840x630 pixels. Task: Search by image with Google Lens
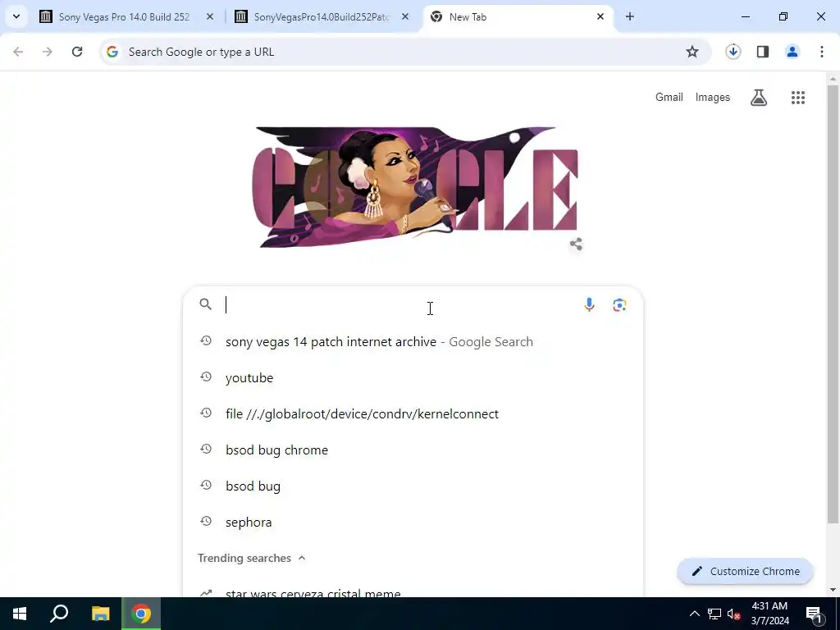(x=619, y=305)
